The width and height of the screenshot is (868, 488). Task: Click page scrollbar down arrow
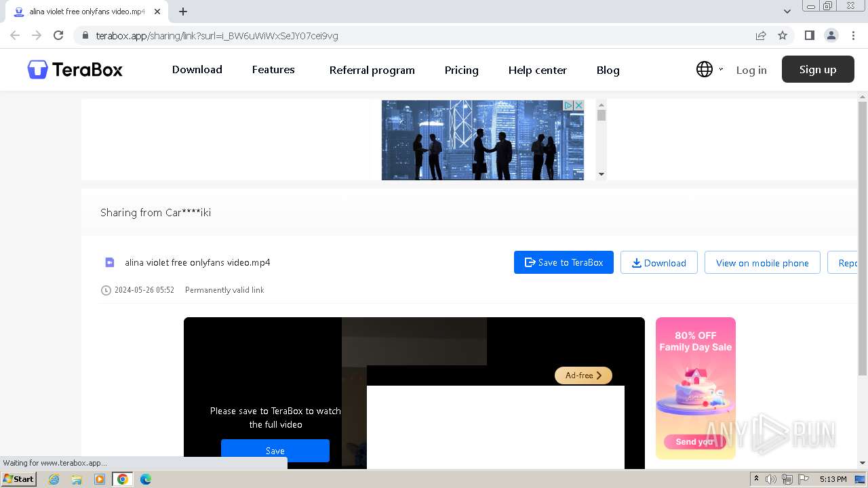coord(863,464)
